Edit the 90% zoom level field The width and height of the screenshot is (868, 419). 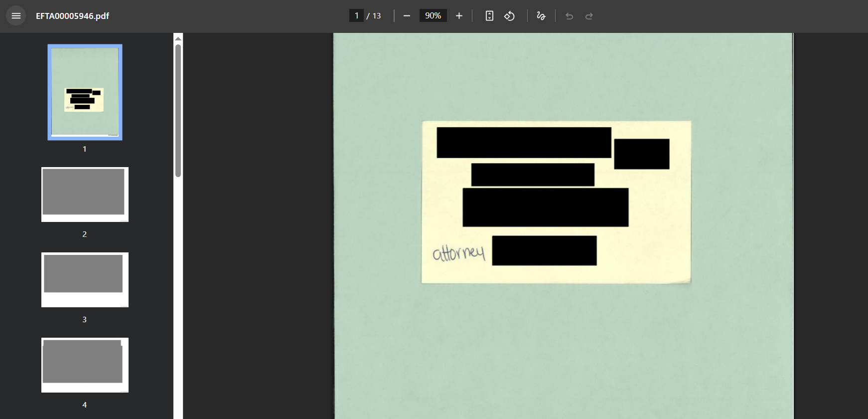(433, 16)
